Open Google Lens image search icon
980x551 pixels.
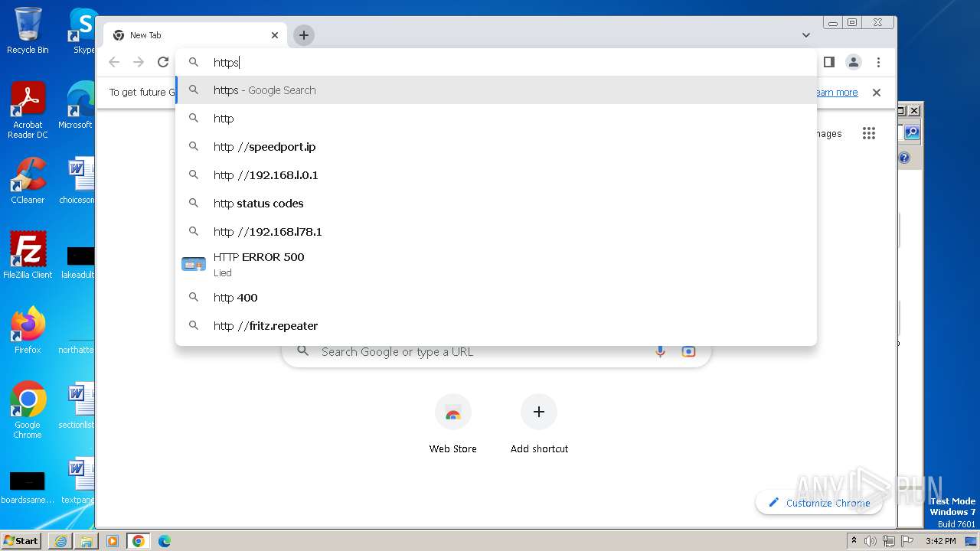[688, 352]
